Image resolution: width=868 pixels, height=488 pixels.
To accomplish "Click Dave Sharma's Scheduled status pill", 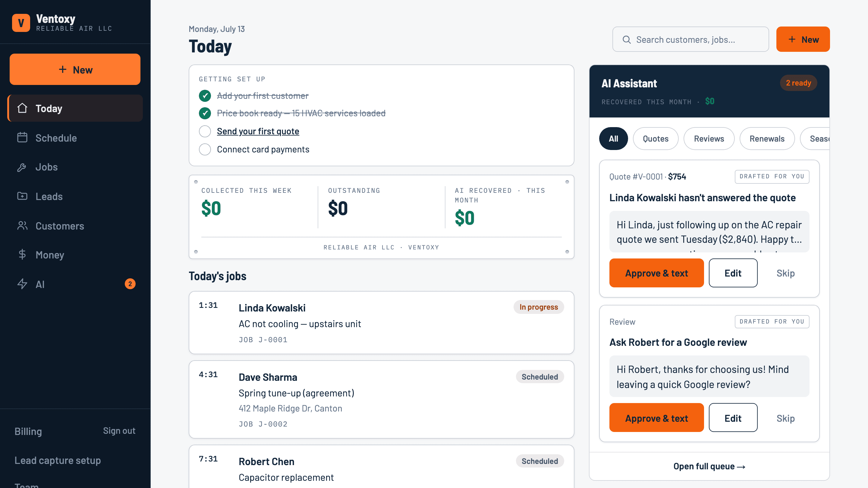I will (539, 377).
